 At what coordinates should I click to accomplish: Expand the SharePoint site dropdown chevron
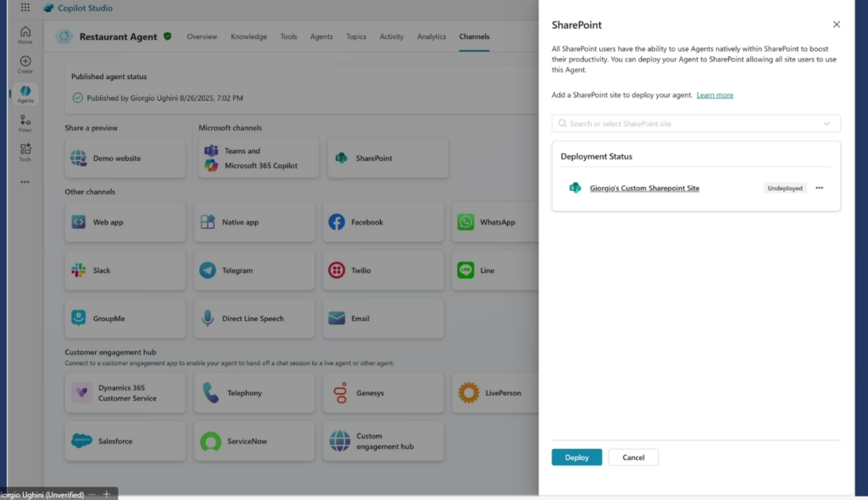point(826,124)
